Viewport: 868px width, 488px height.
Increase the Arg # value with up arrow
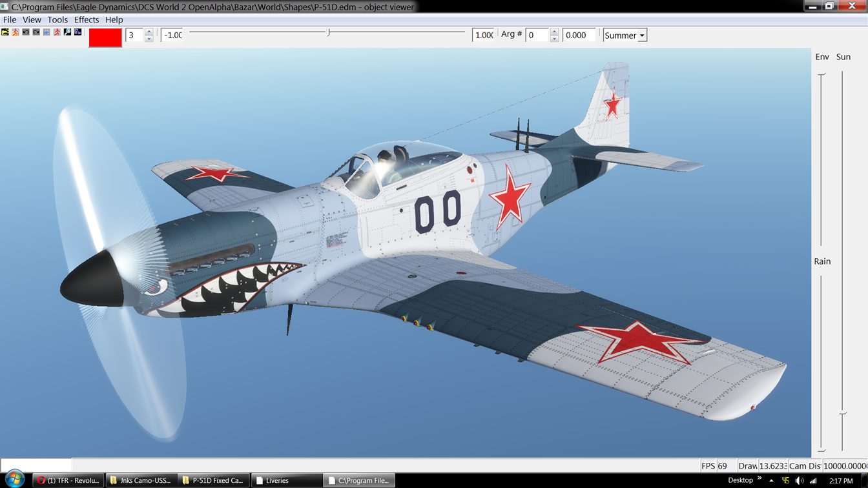click(x=554, y=32)
